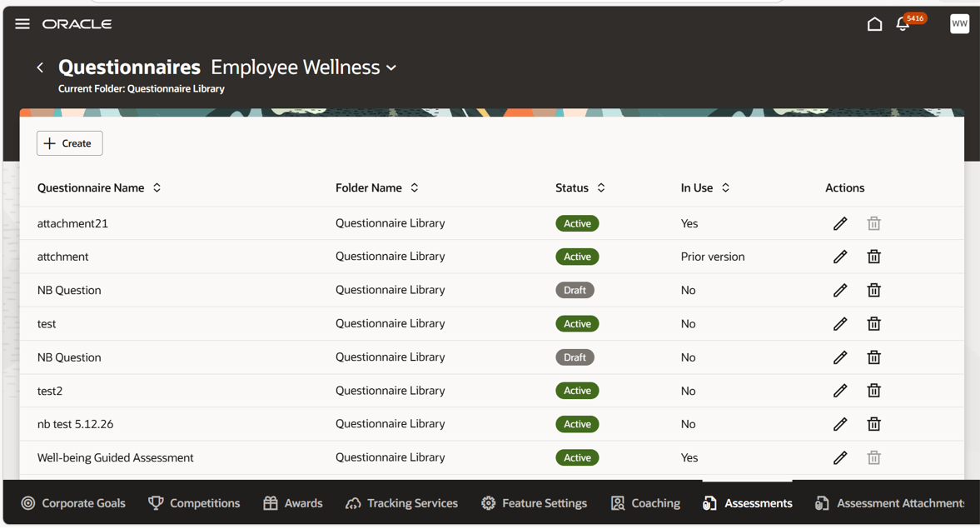
Task: Go back with the left arrow
Action: [x=40, y=67]
